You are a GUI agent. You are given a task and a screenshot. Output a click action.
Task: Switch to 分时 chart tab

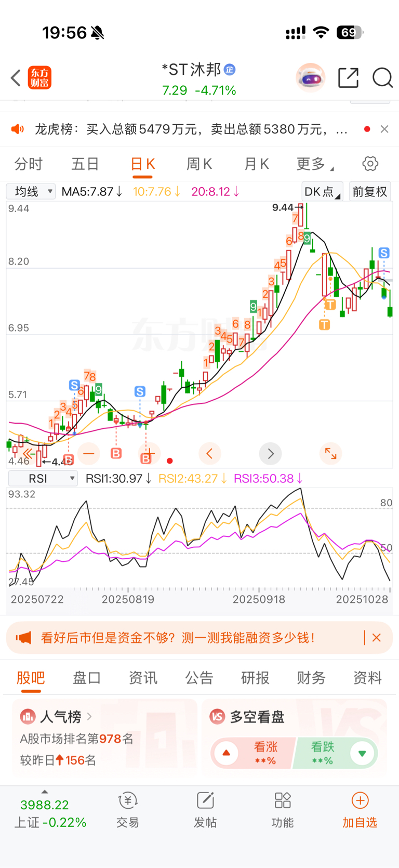pos(29,164)
